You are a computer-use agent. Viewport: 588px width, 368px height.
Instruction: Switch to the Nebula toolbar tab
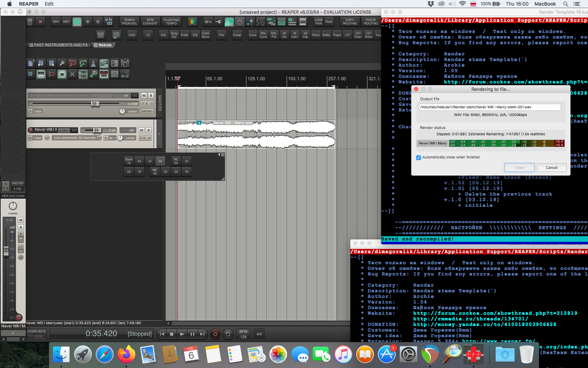click(x=105, y=45)
